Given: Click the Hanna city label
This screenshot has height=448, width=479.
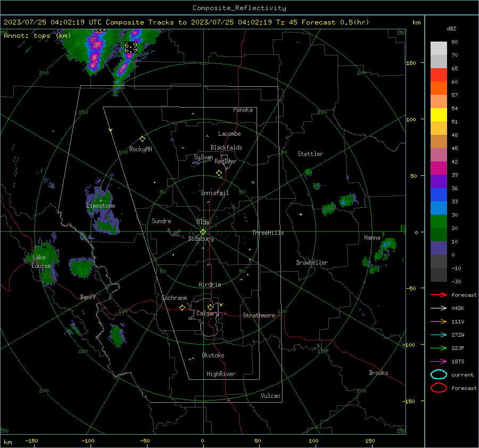Looking at the screenshot, I should pyautogui.click(x=372, y=238).
